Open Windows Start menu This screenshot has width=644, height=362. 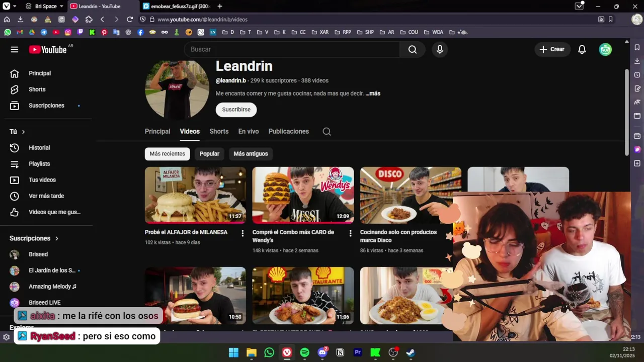coord(233,352)
